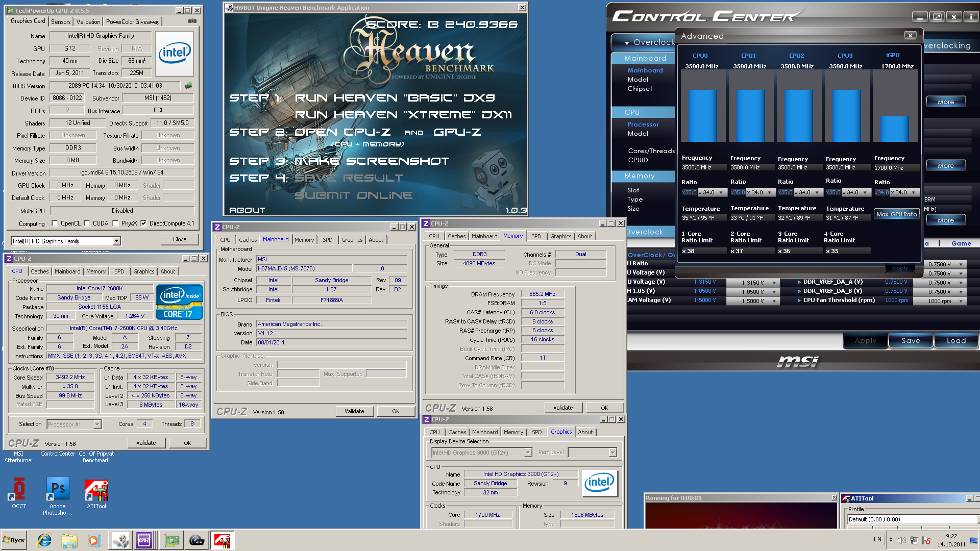Click Control Center compact mode icon
The width and height of the screenshot is (980, 551).
(937, 17)
